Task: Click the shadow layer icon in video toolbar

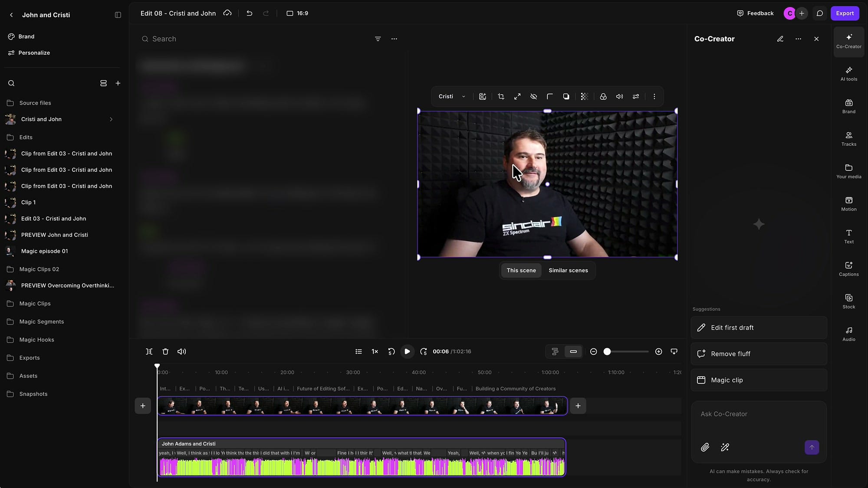Action: click(566, 97)
